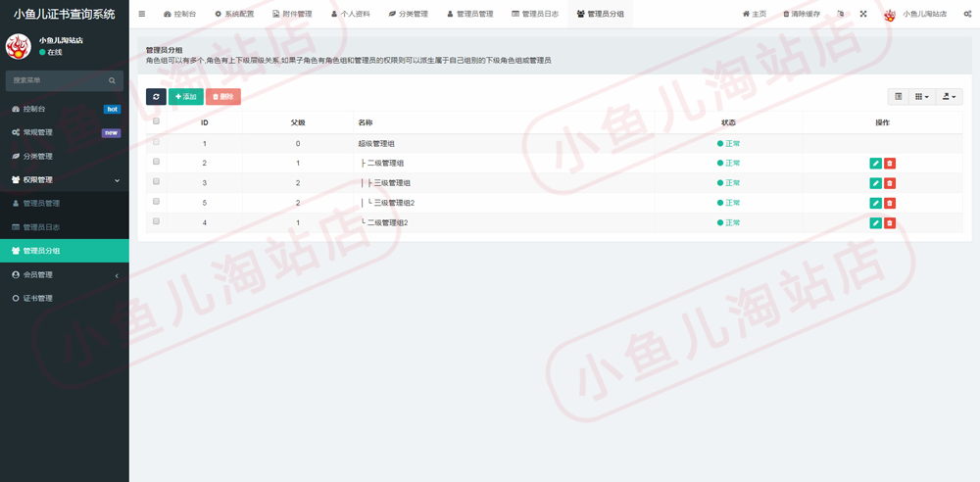Click the 小鱼儿证书查询系统 logo title
Image resolution: width=980 pixels, height=482 pixels.
click(65, 14)
